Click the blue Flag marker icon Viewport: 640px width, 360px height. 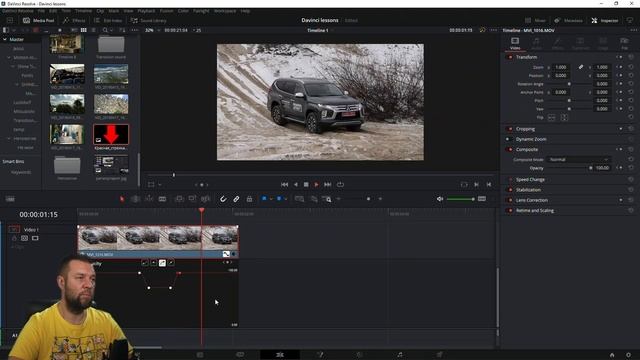[x=264, y=199]
